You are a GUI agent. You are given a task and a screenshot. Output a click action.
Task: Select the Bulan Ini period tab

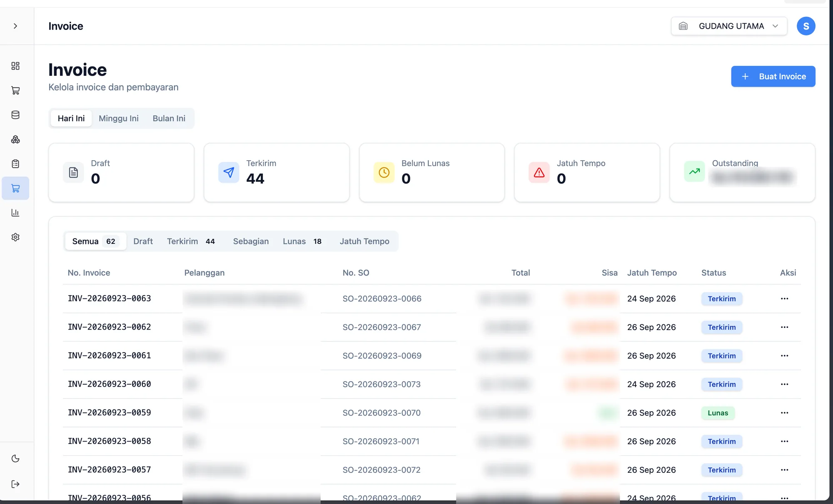click(x=169, y=118)
